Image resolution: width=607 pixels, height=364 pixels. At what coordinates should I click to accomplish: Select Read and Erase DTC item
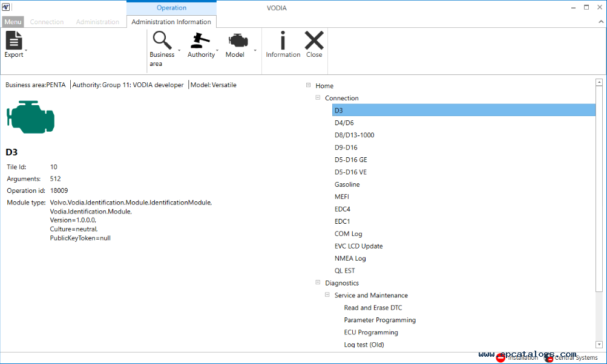(x=373, y=308)
